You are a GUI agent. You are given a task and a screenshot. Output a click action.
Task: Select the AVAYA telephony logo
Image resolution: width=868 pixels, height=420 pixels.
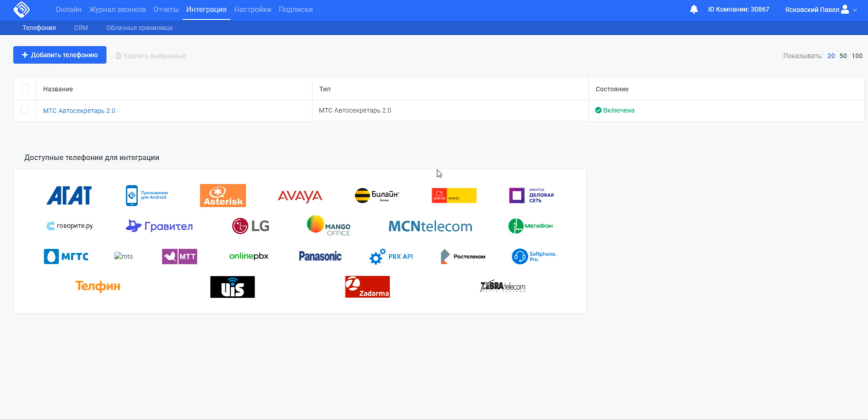pyautogui.click(x=300, y=196)
